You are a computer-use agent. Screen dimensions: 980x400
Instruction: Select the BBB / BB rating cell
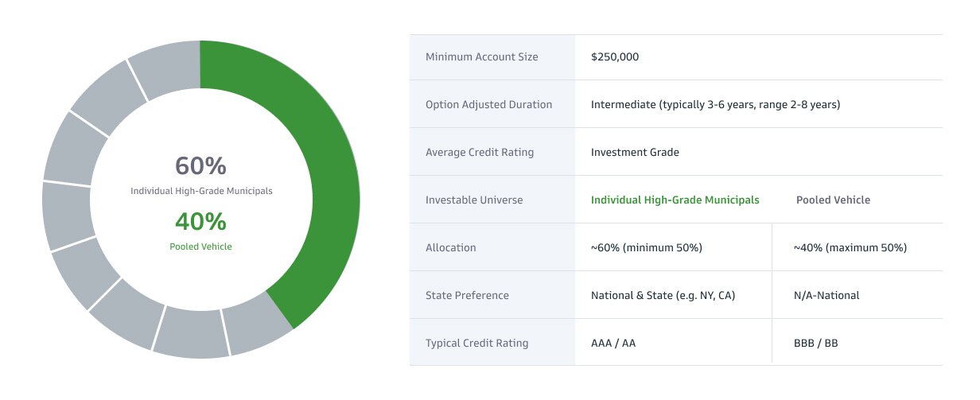tap(815, 344)
